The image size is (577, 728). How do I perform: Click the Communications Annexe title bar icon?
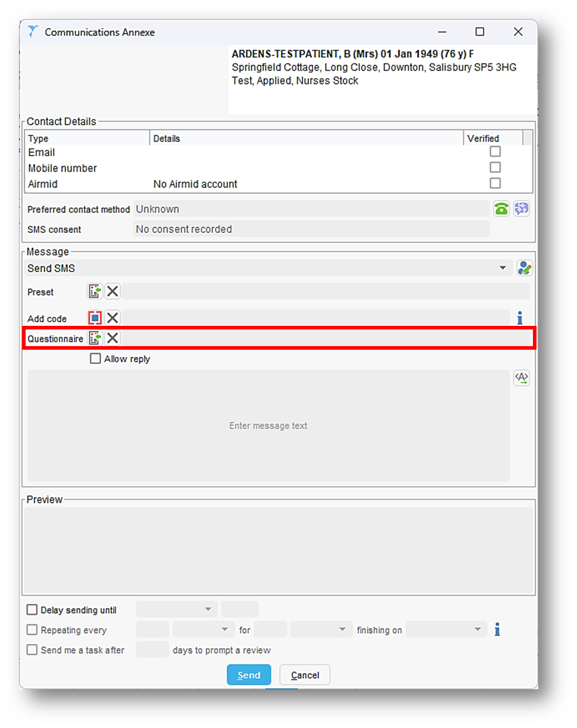tap(33, 32)
